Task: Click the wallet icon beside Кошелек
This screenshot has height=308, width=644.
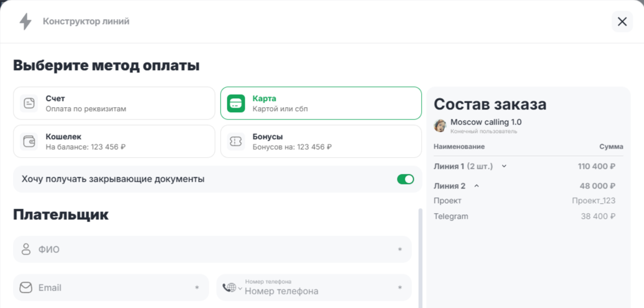Action: [x=29, y=141]
